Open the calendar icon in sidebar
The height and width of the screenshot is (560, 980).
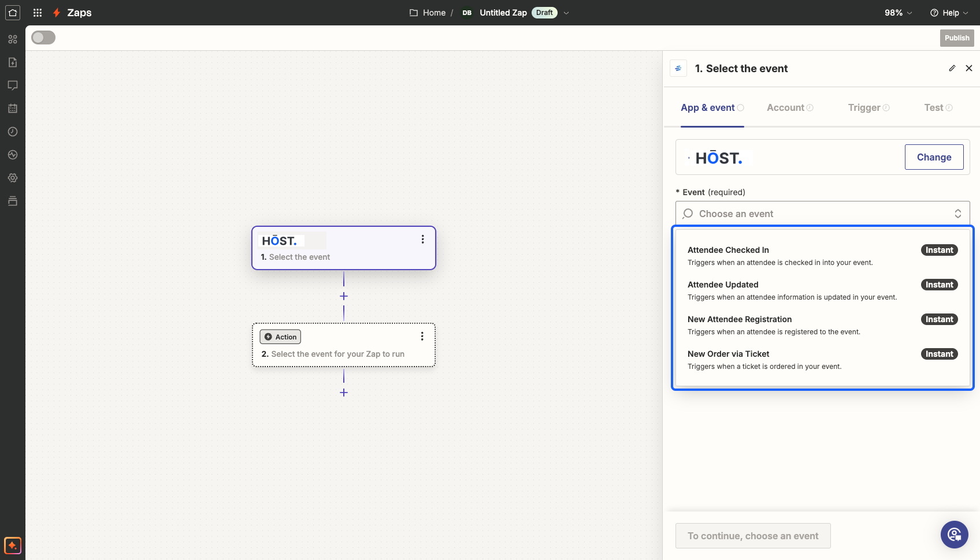pyautogui.click(x=13, y=109)
